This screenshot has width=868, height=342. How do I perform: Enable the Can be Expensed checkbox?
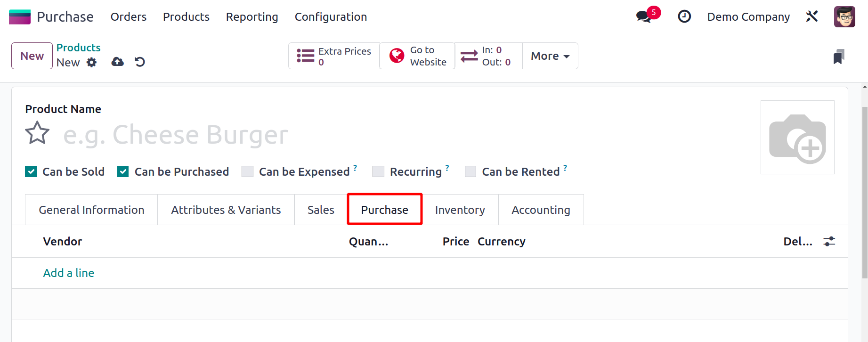pos(248,171)
